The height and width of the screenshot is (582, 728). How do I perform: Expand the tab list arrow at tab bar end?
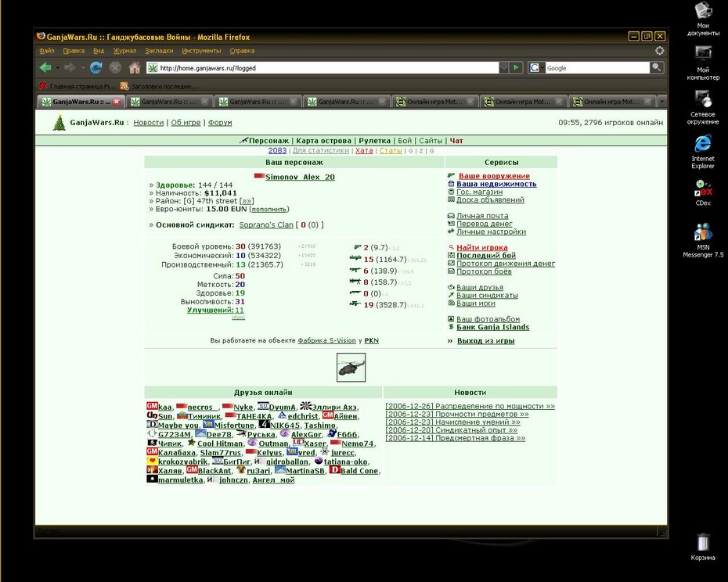662,101
